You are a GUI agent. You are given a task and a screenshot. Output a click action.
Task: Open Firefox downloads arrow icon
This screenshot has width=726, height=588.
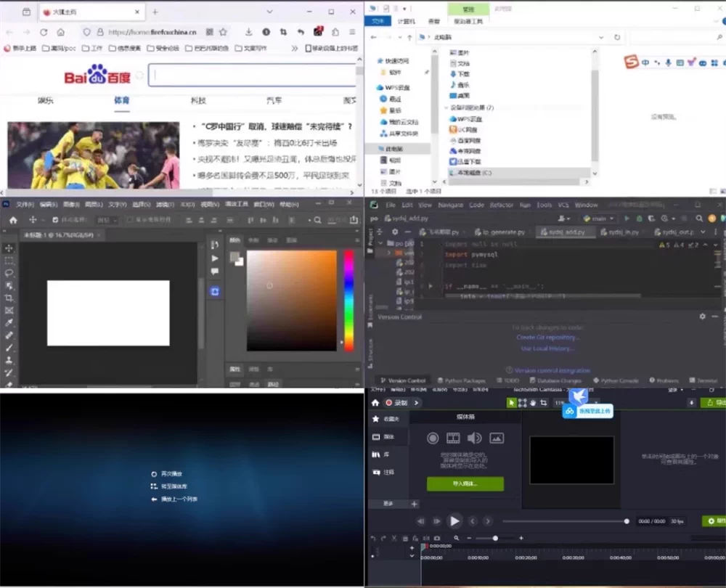(x=248, y=32)
